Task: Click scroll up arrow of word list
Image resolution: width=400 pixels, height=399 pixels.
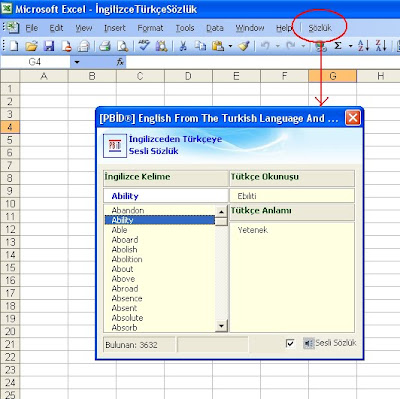Action: point(221,212)
